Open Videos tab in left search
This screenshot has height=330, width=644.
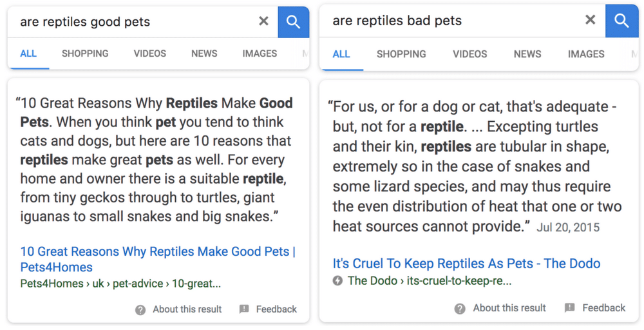pos(150,53)
